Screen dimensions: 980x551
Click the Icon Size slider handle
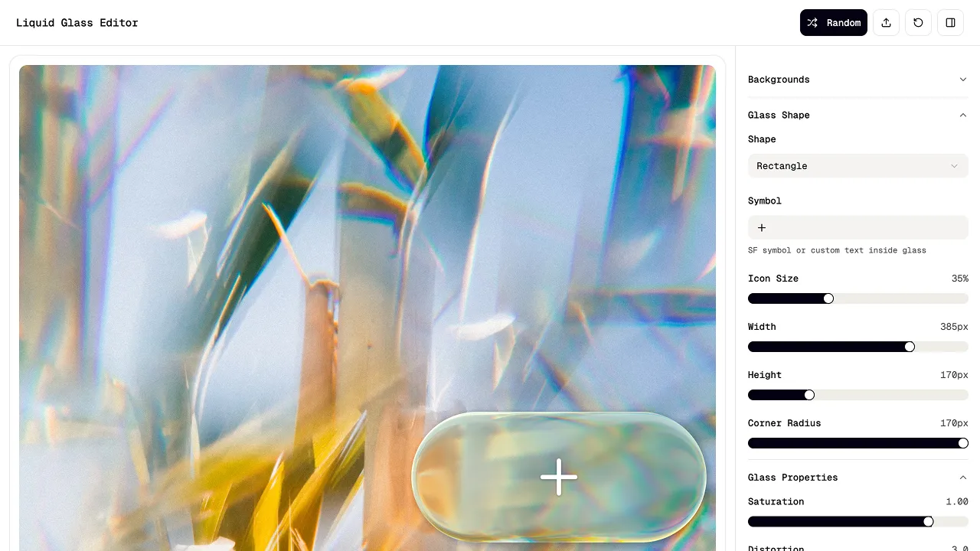coord(828,298)
